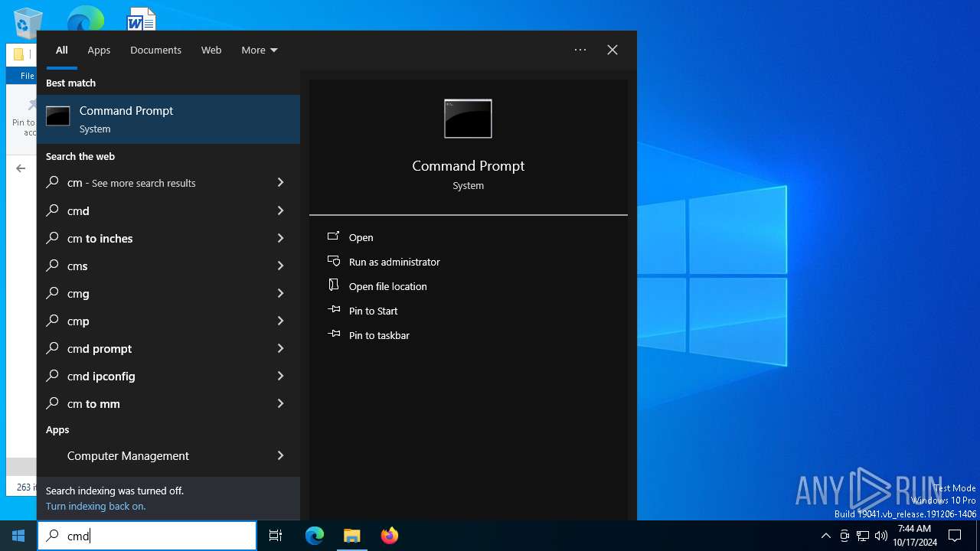Select the 'cmd prompt' web suggestion
Screen dimensions: 980x551
click(168, 348)
